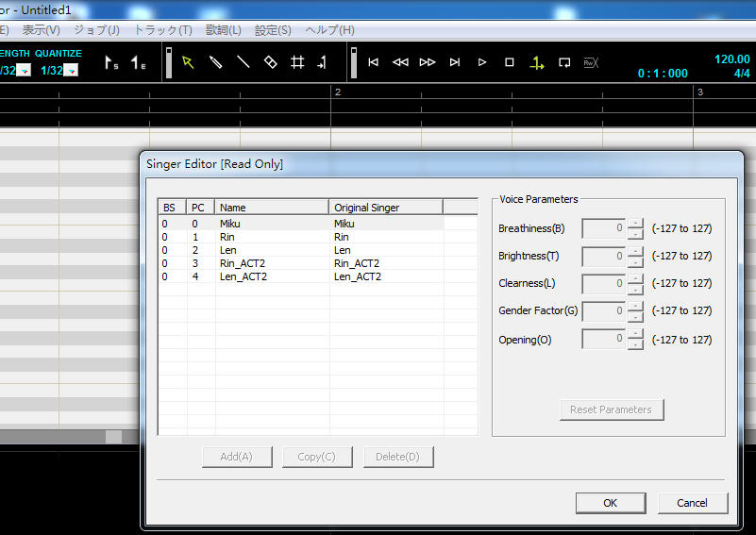Open the 表示(V) menu
The width and height of the screenshot is (756, 535).
(x=42, y=30)
